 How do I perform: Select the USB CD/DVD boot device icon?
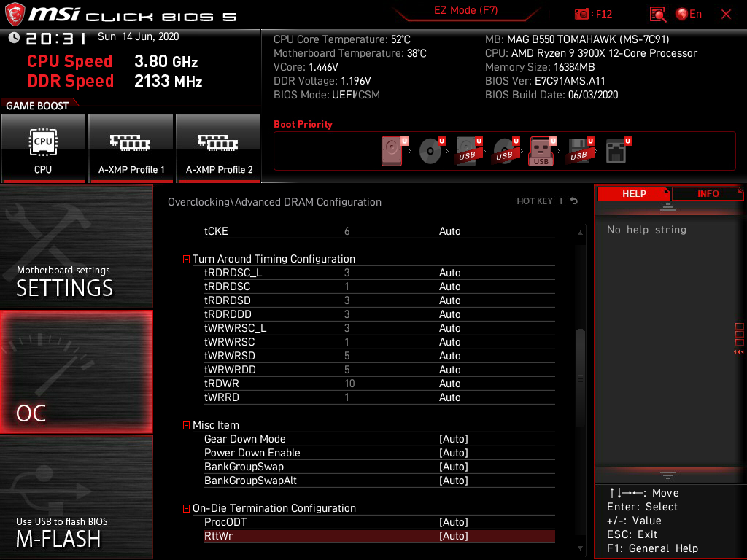pyautogui.click(x=506, y=151)
